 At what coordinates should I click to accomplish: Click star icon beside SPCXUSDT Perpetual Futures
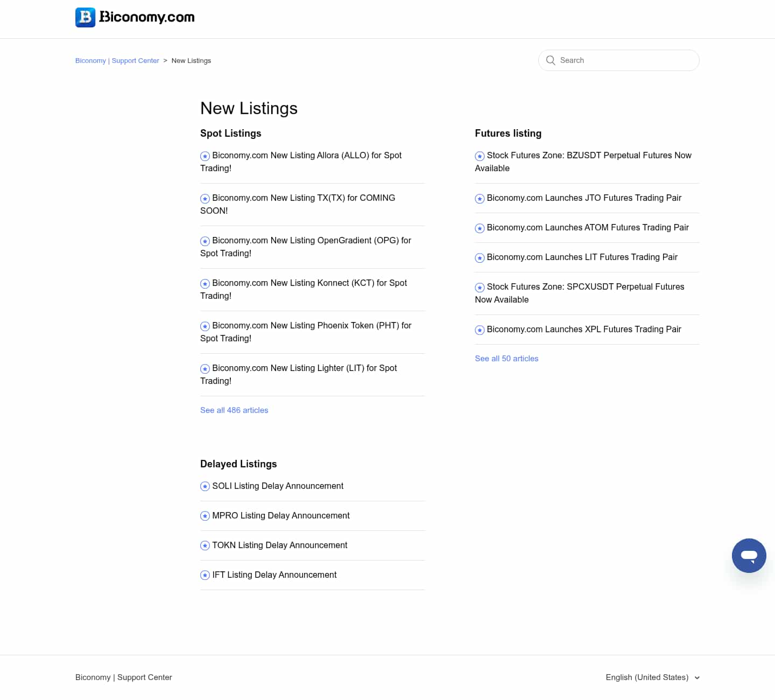[480, 288]
